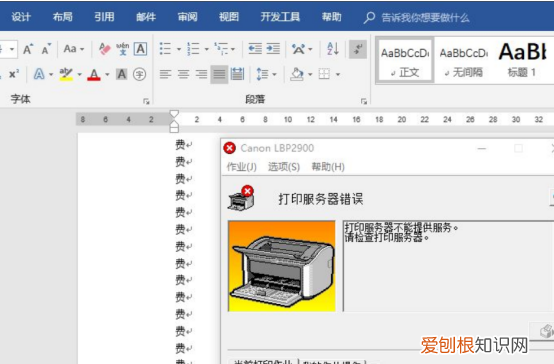Open the Font dialog launcher
Viewport: 554px width, 364px height.
146,101
